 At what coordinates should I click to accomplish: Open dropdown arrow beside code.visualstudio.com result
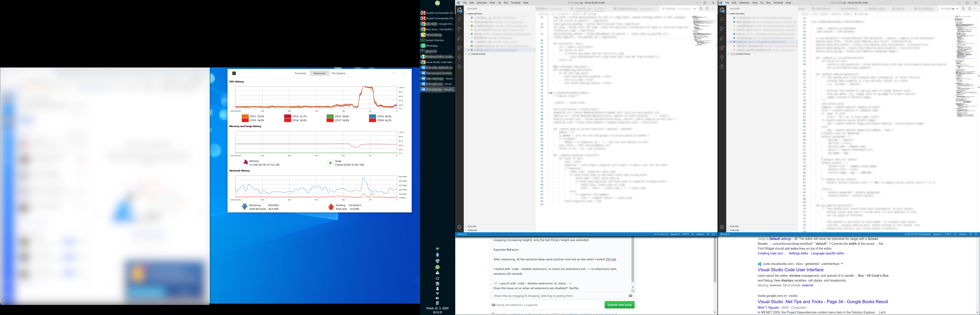click(842, 264)
